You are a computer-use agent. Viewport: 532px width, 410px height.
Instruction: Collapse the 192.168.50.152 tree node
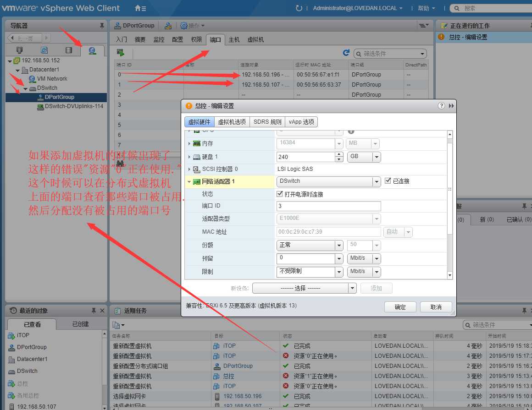point(10,61)
